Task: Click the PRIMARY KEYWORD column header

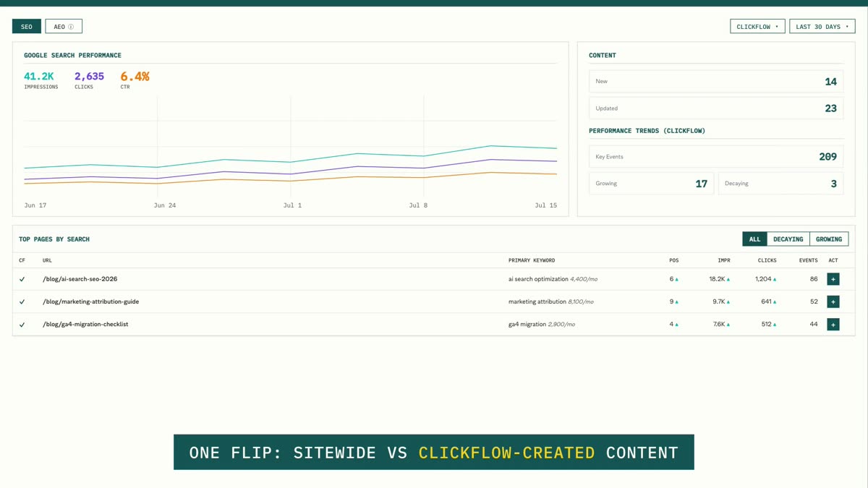Action: point(532,260)
